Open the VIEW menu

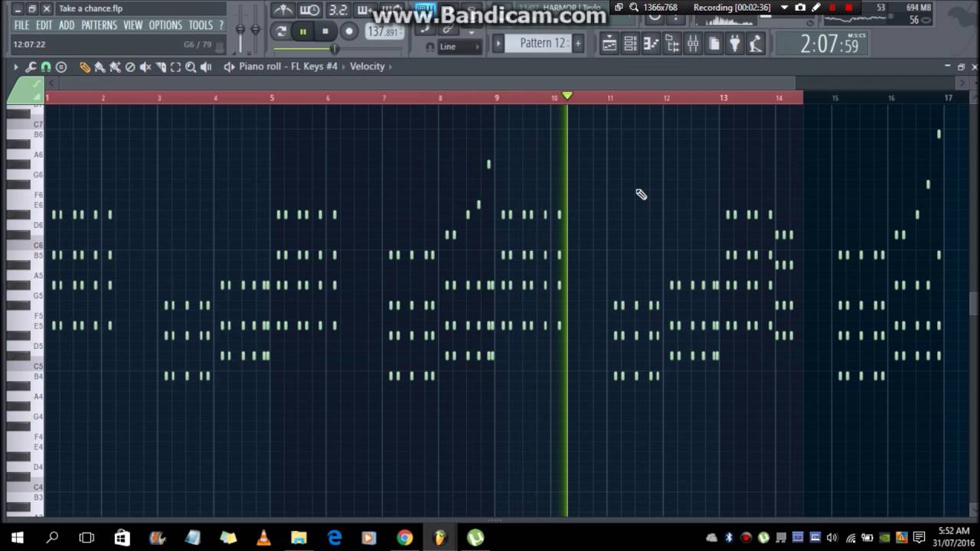[x=132, y=25]
